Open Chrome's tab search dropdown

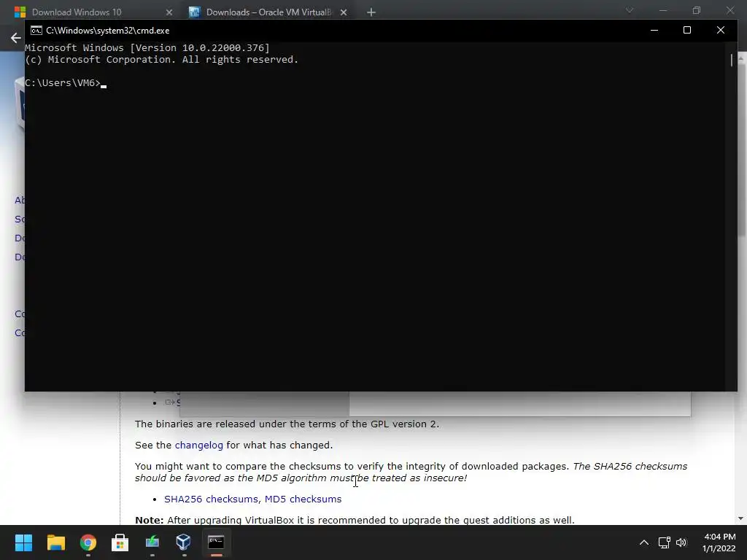(x=630, y=10)
